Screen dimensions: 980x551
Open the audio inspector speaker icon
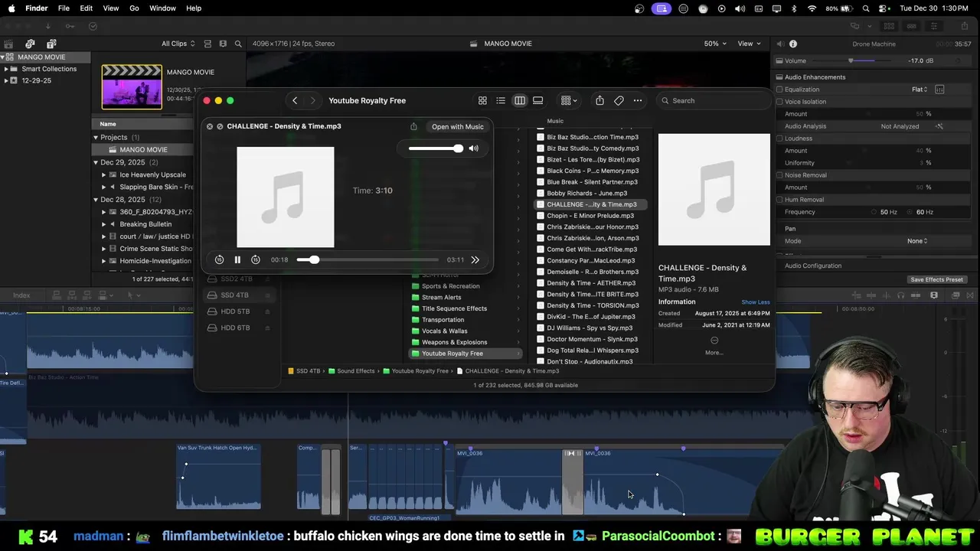point(779,44)
